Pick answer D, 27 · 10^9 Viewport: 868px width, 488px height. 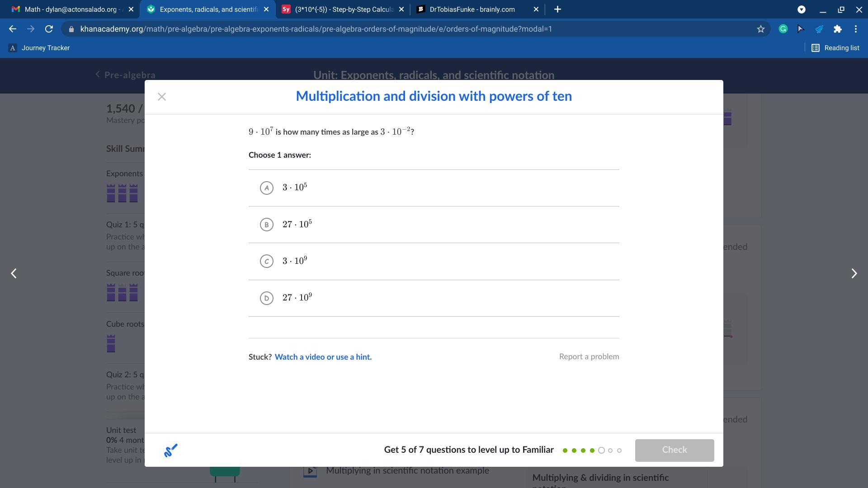coord(267,298)
